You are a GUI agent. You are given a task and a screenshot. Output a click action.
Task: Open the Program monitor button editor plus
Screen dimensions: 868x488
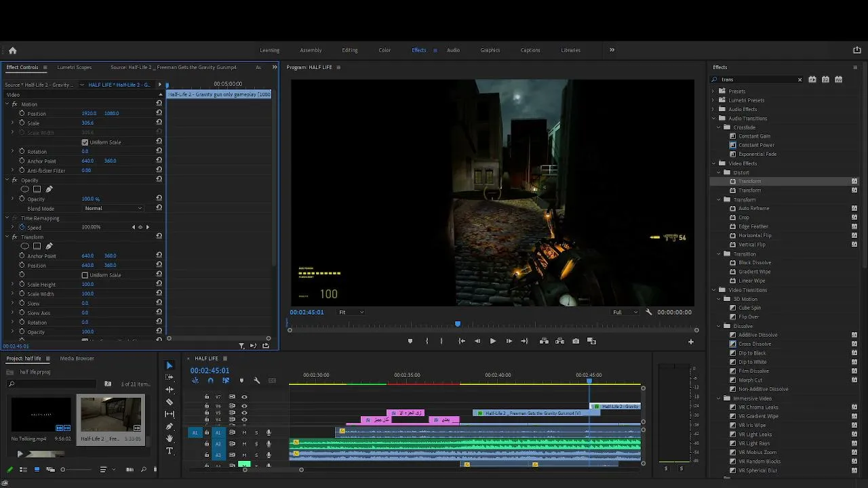[x=691, y=342]
